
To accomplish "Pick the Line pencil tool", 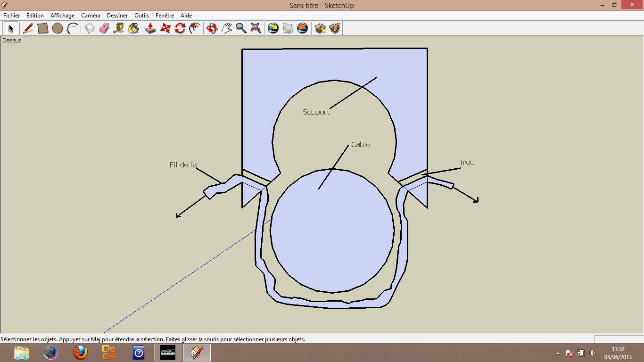I will (28, 28).
